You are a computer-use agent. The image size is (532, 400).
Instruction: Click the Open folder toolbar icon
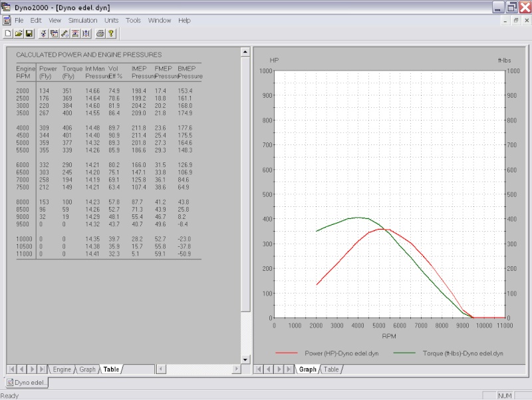19,33
